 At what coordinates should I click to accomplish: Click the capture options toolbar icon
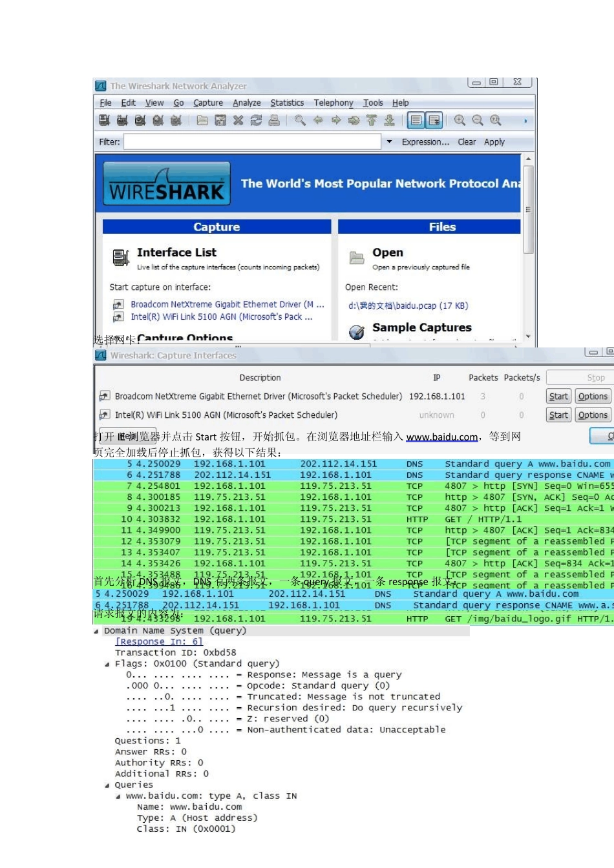point(122,120)
